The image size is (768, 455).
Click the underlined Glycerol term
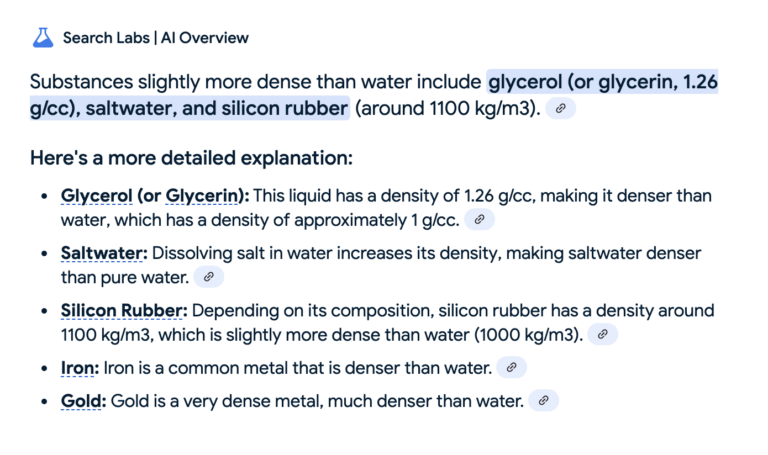pos(96,196)
